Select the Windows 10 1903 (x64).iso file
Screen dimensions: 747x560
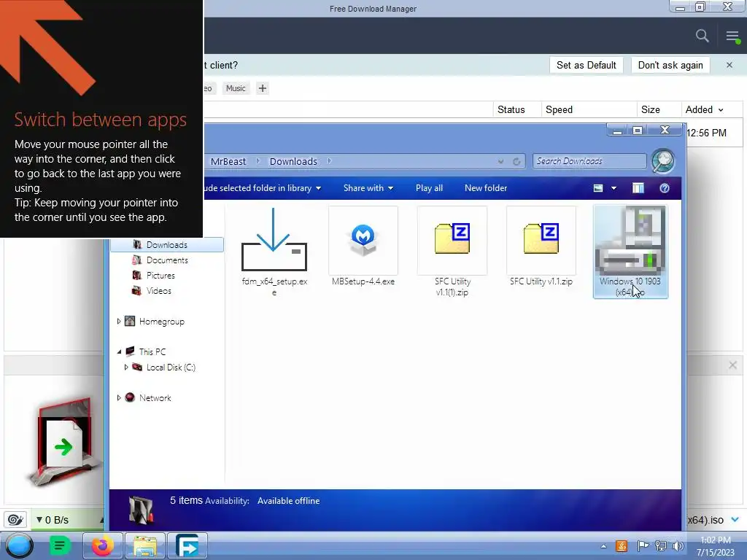[630, 252]
